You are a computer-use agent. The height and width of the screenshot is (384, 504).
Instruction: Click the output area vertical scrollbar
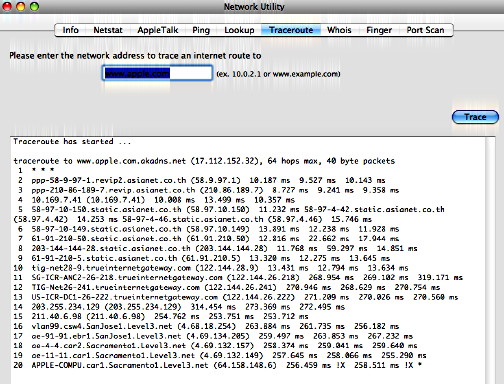pyautogui.click(x=490, y=260)
